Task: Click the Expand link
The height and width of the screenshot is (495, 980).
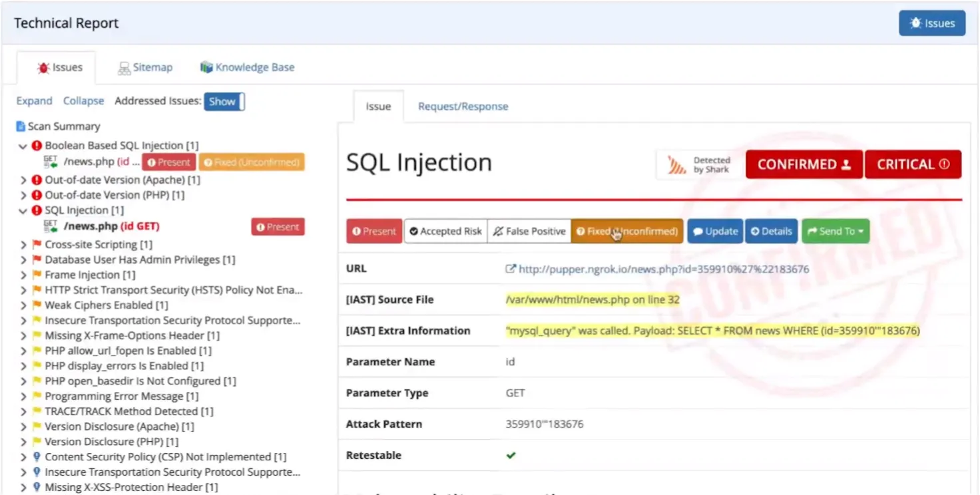Action: [34, 101]
